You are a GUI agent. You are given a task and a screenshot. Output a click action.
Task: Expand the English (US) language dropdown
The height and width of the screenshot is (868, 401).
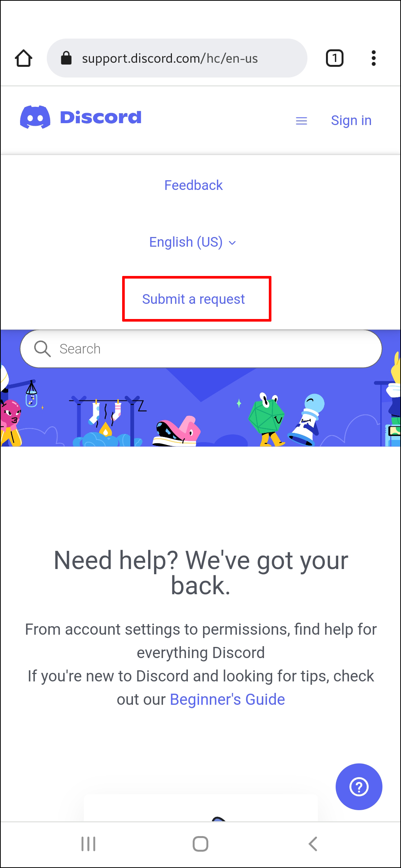click(x=193, y=242)
